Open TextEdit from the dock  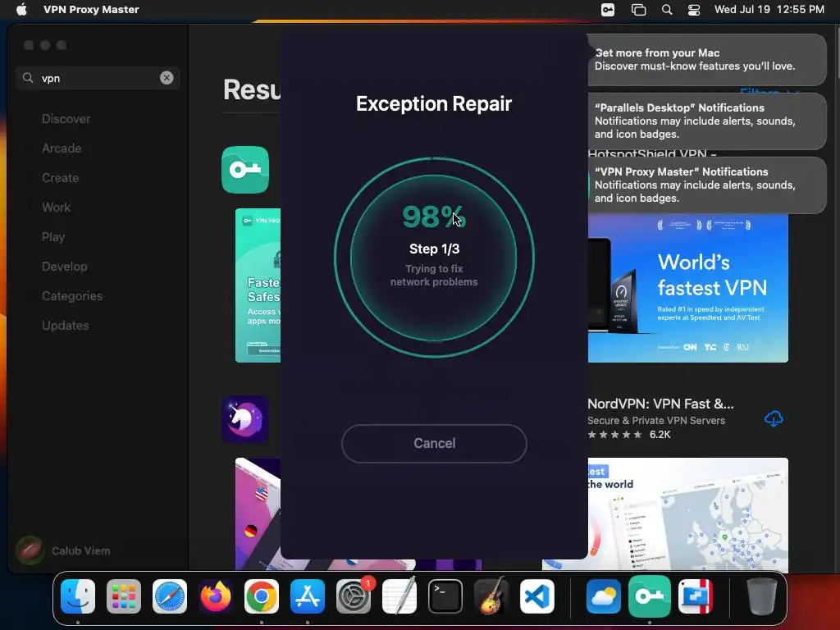(399, 596)
